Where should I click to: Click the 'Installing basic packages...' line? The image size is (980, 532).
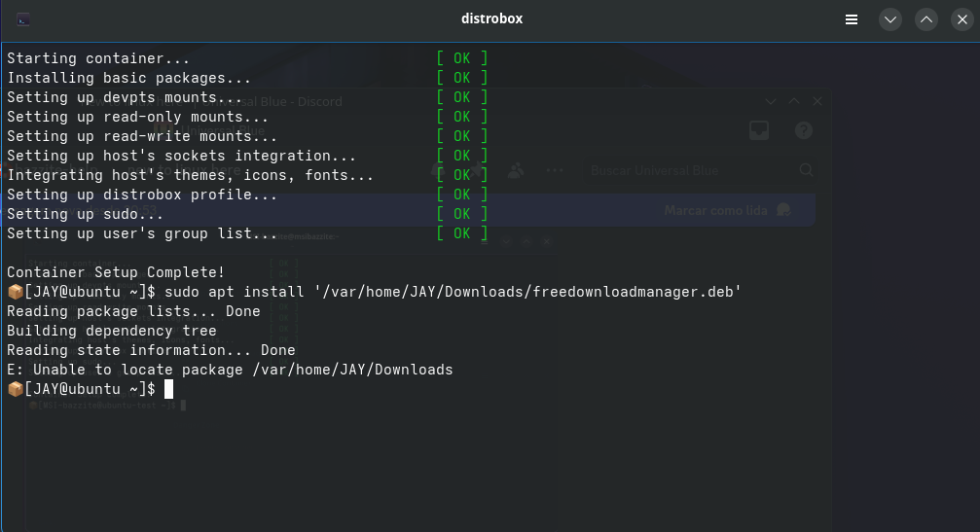coord(128,78)
